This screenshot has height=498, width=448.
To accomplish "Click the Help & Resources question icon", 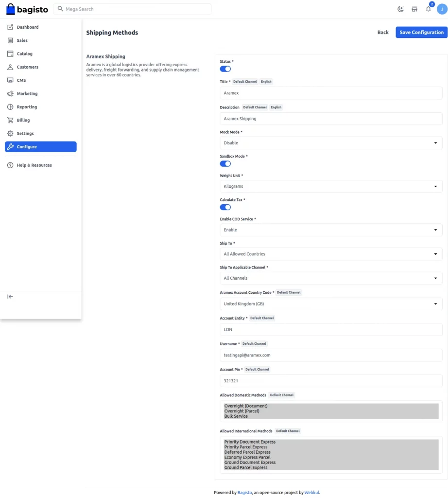I will (x=10, y=165).
